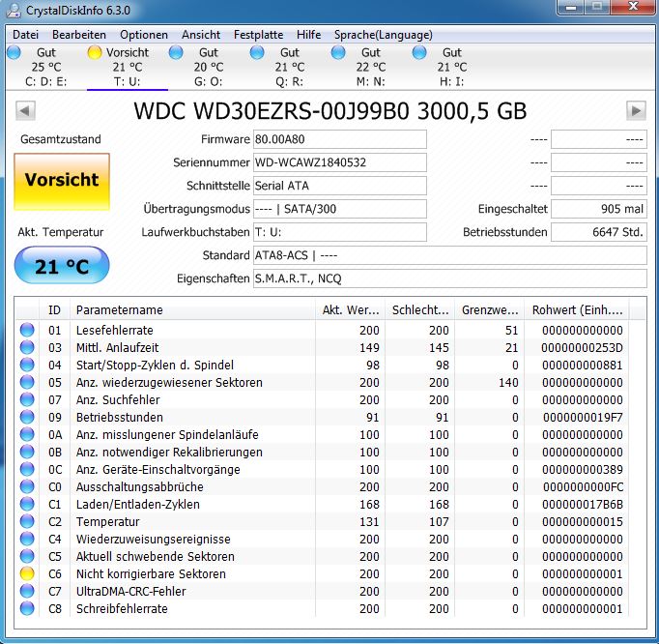This screenshot has height=644, width=659.
Task: Open the Sprache(Language) menu
Action: pyautogui.click(x=384, y=35)
